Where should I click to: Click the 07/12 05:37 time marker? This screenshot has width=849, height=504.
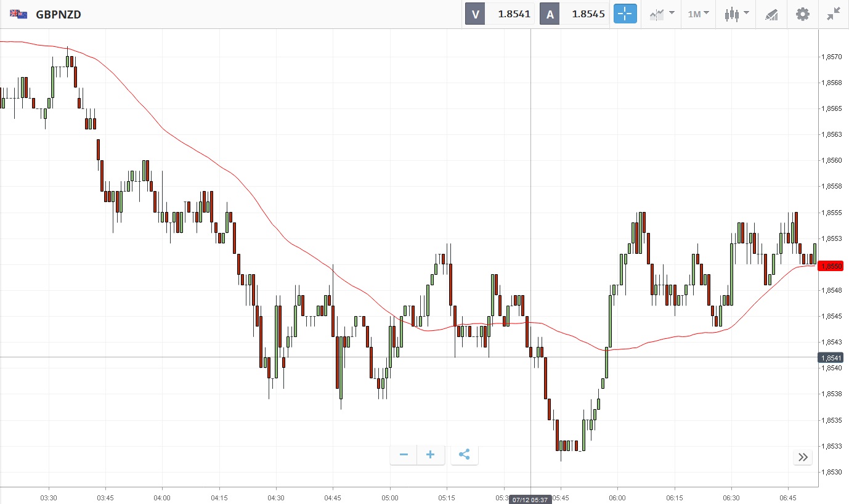click(x=530, y=499)
